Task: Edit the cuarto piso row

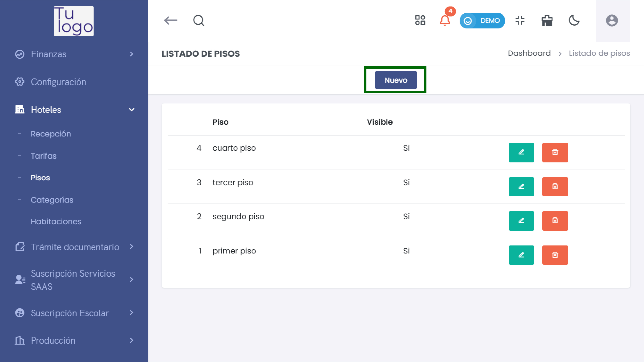Action: click(521, 153)
